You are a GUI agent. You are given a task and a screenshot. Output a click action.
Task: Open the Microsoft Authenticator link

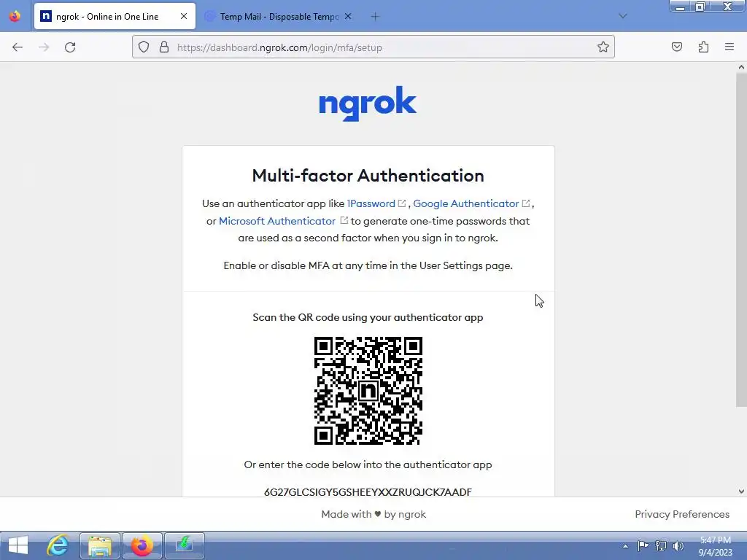pos(277,221)
